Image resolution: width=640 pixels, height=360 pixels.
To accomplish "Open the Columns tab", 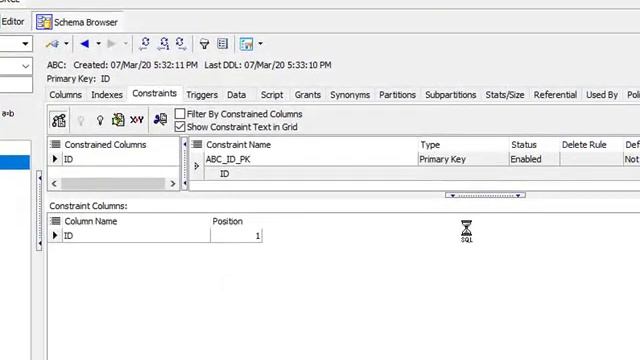I will coord(65,95).
